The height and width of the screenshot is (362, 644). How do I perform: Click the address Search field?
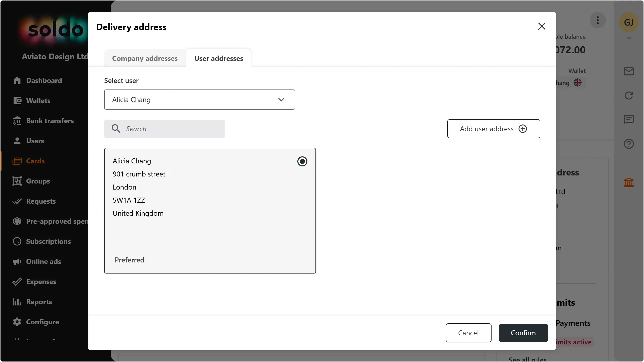click(165, 129)
